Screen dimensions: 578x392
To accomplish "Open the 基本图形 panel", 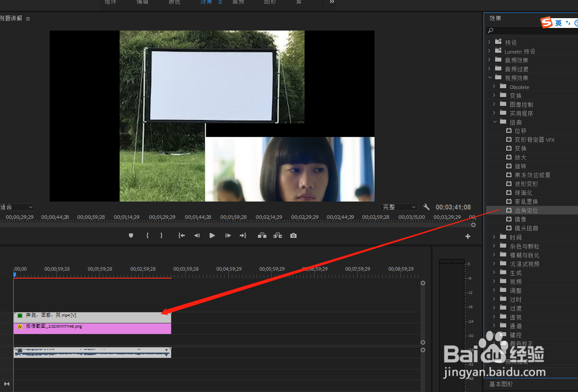I will 501,384.
